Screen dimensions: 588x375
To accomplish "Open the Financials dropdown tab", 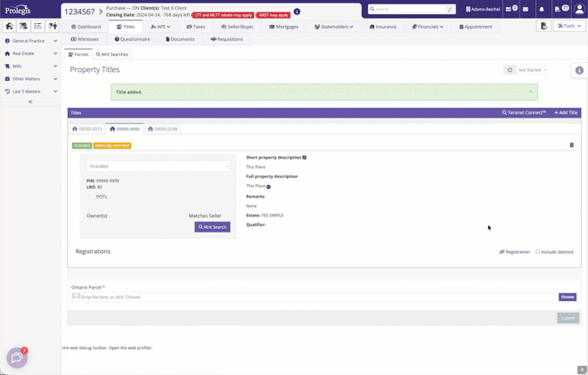I will 428,27.
